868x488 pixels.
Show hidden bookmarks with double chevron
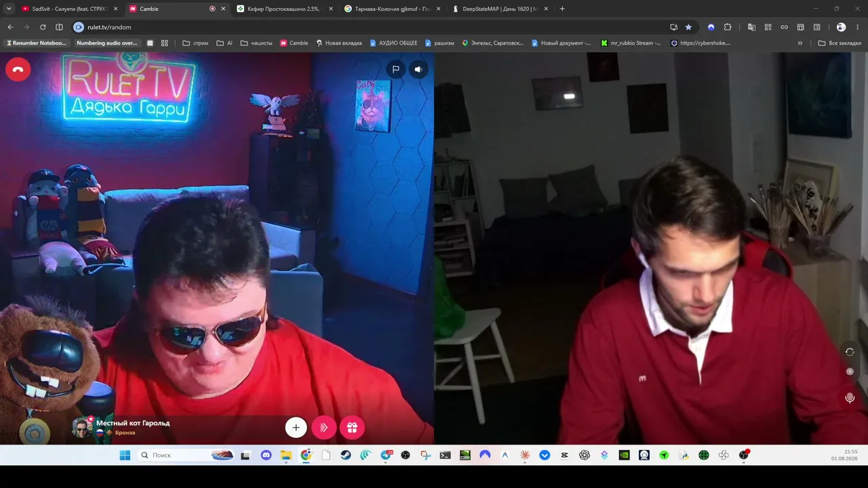[800, 43]
